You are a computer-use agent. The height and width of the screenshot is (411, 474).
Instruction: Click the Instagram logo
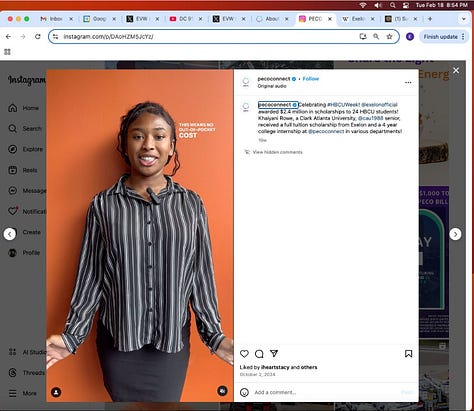[27, 80]
